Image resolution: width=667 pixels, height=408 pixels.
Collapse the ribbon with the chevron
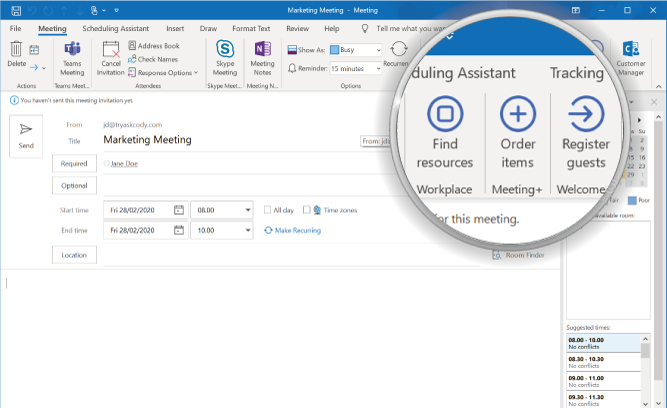(658, 86)
